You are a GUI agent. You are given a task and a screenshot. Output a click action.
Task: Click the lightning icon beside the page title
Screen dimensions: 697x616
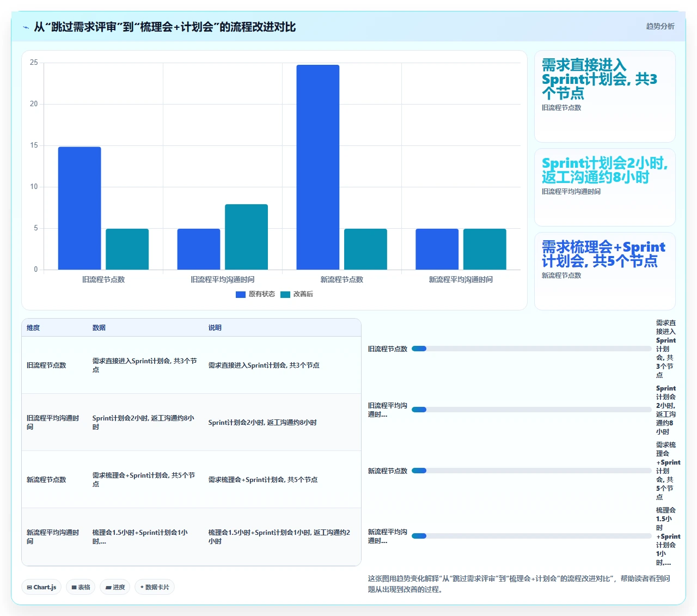pyautogui.click(x=26, y=27)
